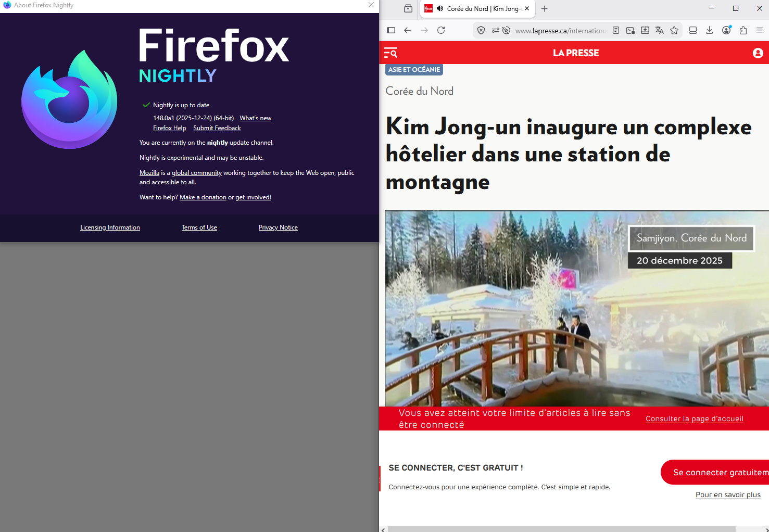
Task: Open Pour en savoir plus link
Action: (x=728, y=495)
